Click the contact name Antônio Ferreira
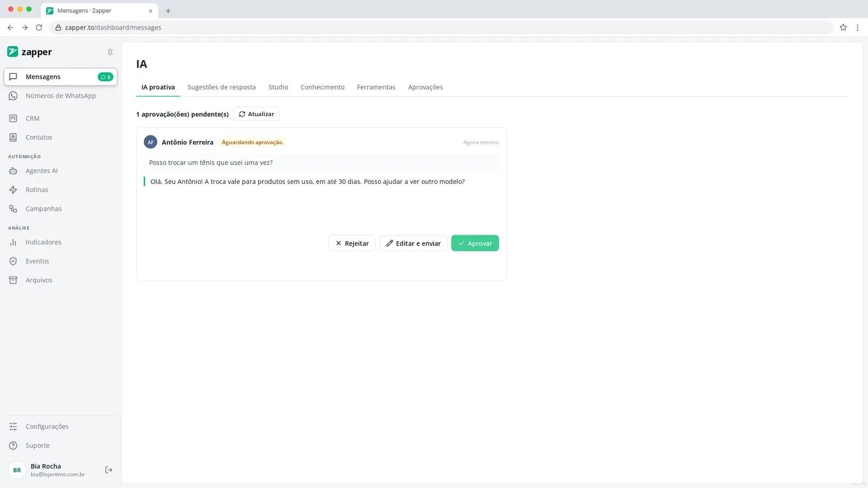 click(188, 143)
